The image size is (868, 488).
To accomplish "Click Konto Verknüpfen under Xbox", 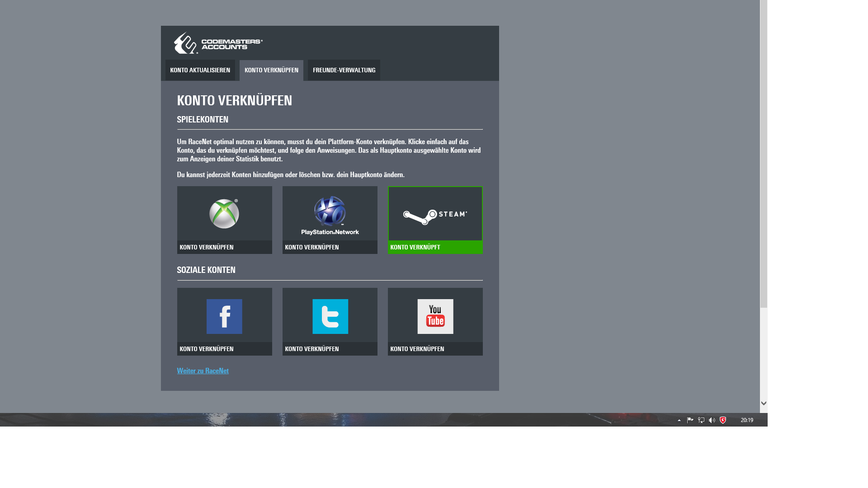I will click(x=225, y=247).
